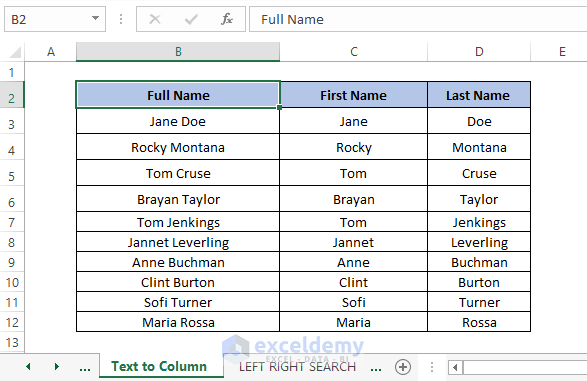Click the Last Name header cell
The height and width of the screenshot is (381, 587).
[479, 95]
